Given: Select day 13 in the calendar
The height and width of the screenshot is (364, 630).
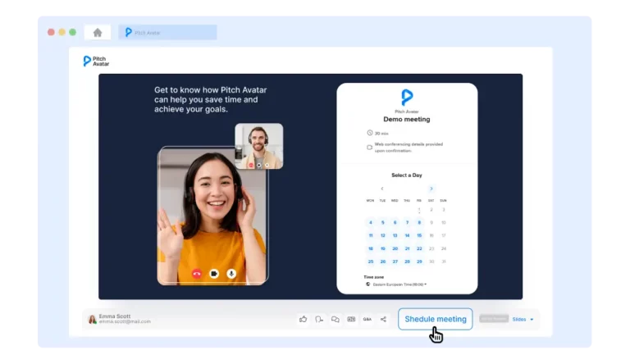Looking at the screenshot, I should tap(395, 235).
